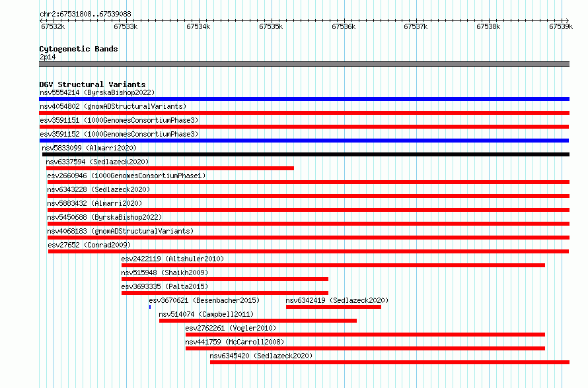
Task: Click the 67534k ruler tick label
Action: (x=198, y=26)
